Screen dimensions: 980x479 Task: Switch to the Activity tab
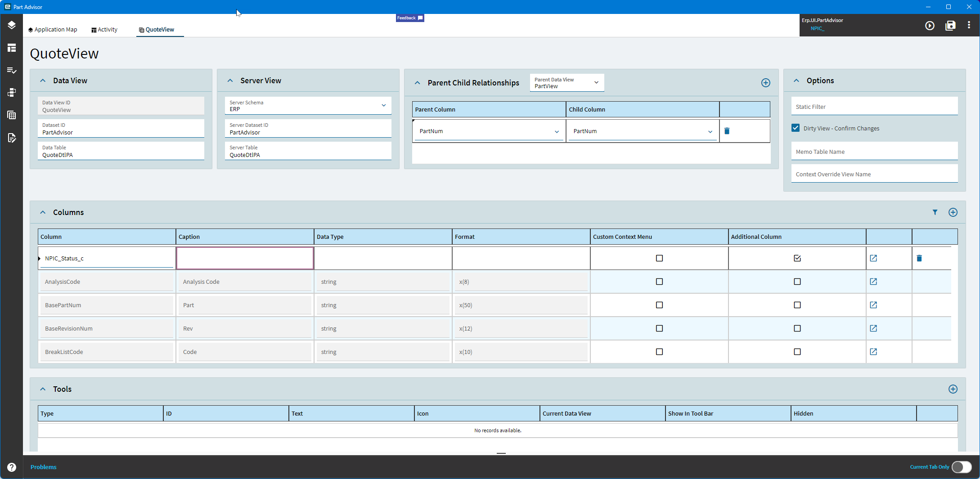(104, 30)
